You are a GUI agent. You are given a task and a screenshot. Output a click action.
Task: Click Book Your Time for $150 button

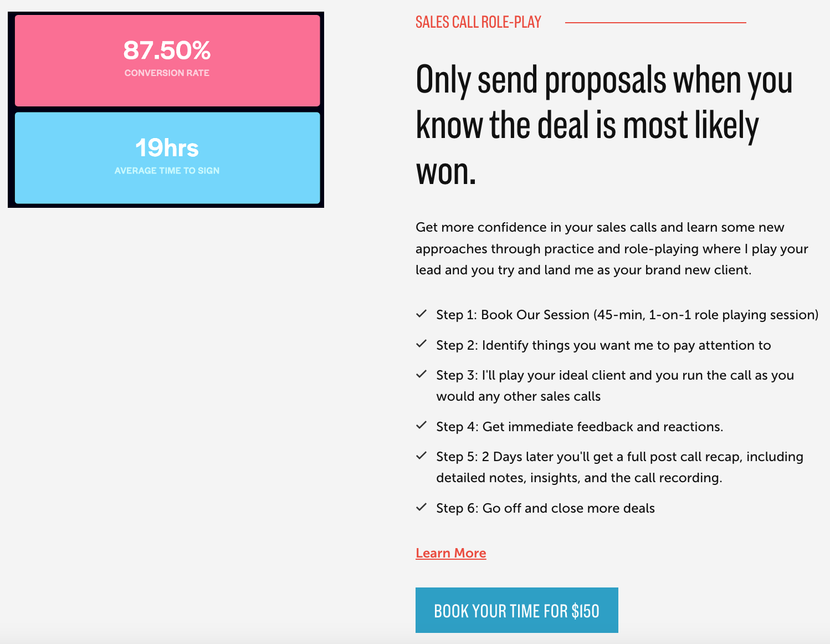517,610
